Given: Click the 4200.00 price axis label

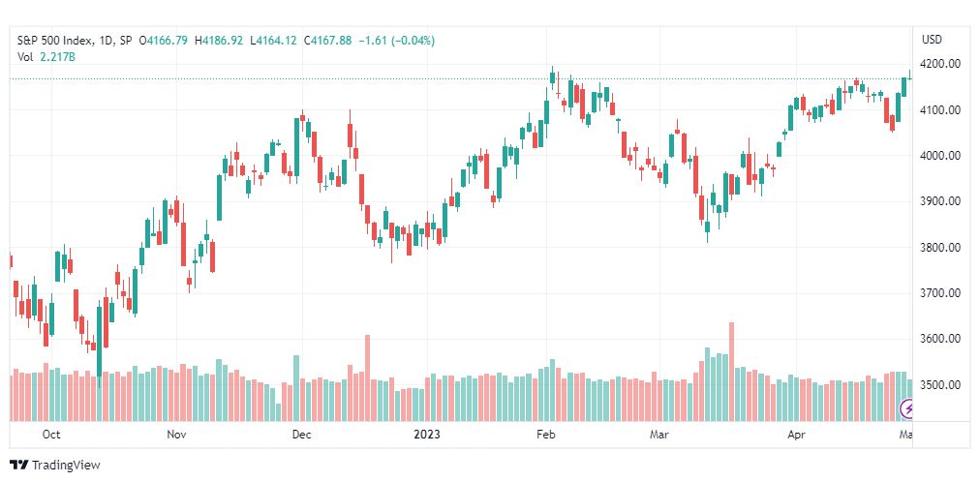Looking at the screenshot, I should click(x=941, y=64).
